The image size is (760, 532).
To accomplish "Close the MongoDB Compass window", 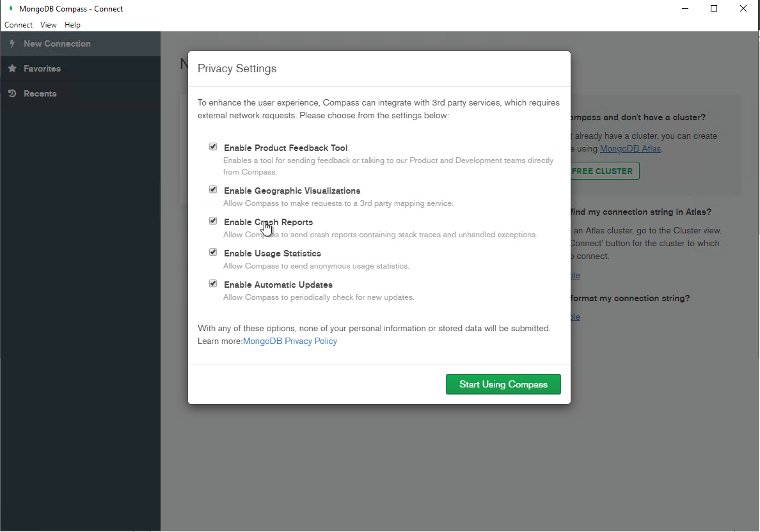I will point(743,8).
